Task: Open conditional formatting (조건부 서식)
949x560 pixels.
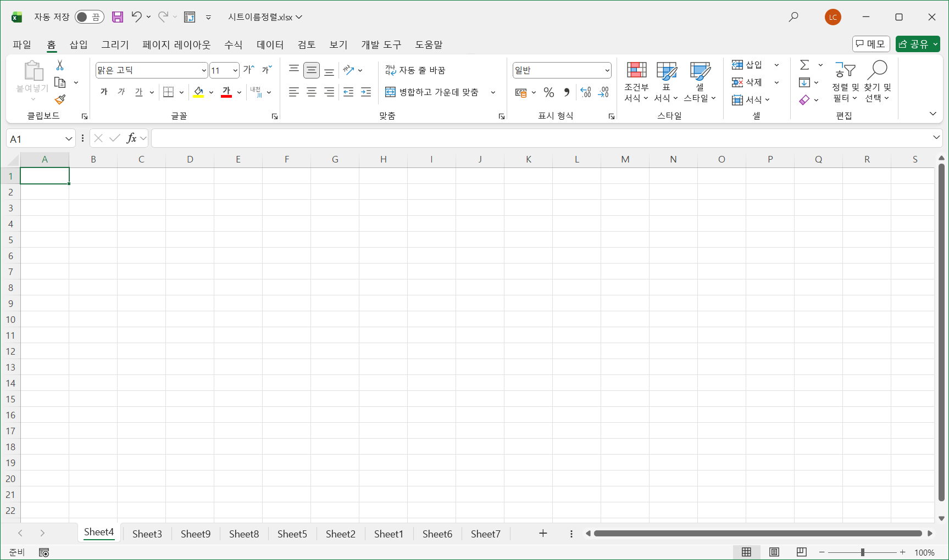Action: coord(636,82)
